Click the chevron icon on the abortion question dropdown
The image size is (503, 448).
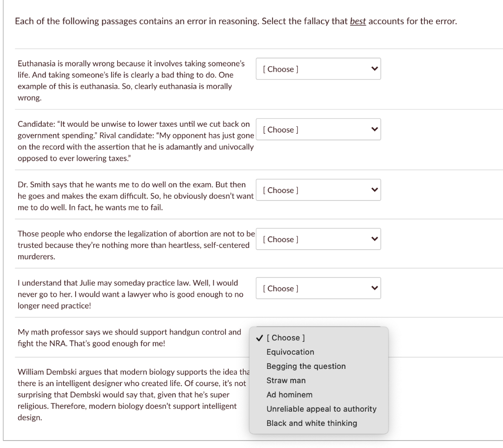click(374, 239)
